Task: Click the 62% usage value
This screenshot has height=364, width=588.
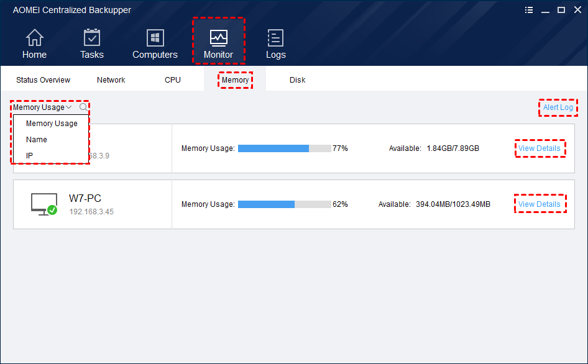Action: click(340, 204)
